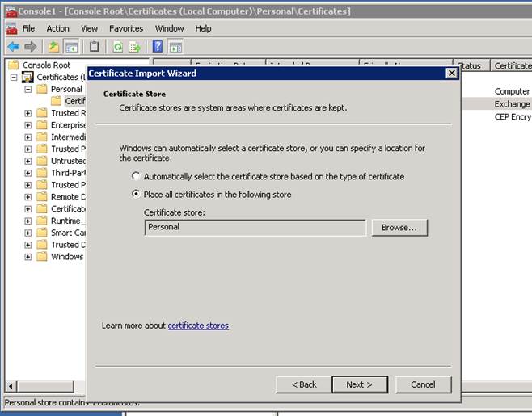Expand the Untrusted certificates folder node

(28, 161)
